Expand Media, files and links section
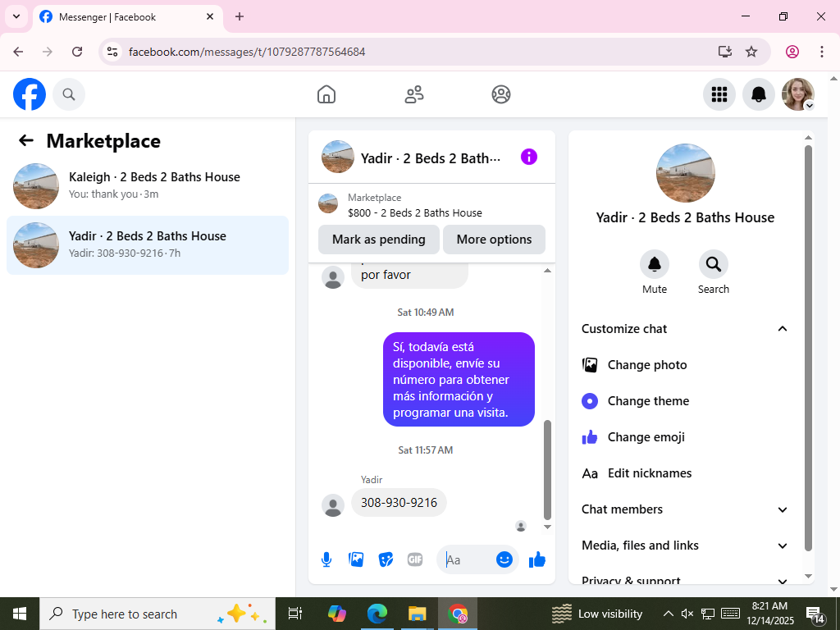This screenshot has width=840, height=630. coord(685,546)
